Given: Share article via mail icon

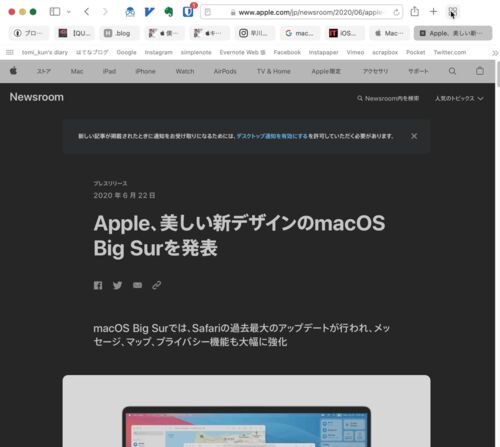Looking at the screenshot, I should click(137, 285).
